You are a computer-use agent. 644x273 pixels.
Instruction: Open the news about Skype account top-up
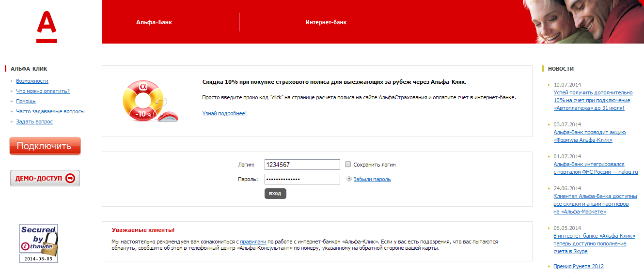[595, 244]
